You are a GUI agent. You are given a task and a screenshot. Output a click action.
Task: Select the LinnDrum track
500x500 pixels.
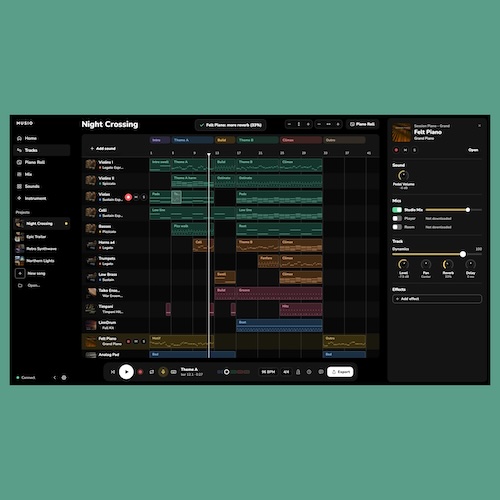[115, 325]
